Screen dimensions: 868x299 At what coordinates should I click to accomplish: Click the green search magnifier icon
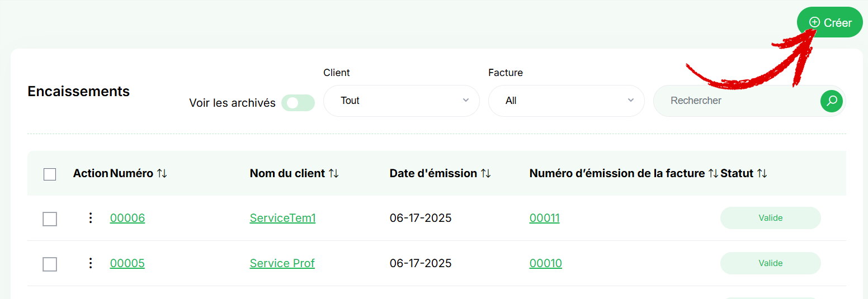click(x=832, y=101)
